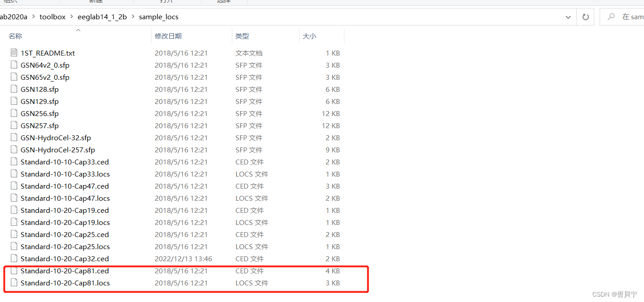Screen dimensions: 644x302
Task: Click the 9 KB size value
Action: click(x=332, y=150)
